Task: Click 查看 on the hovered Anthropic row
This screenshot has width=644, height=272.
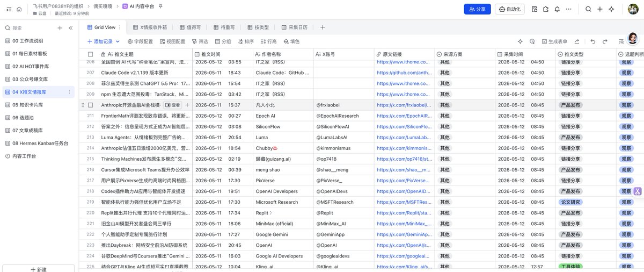Action: coord(173,105)
